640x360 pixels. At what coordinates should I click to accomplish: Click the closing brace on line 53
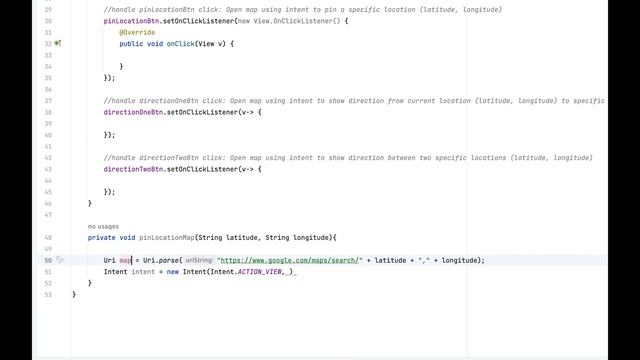(74, 295)
